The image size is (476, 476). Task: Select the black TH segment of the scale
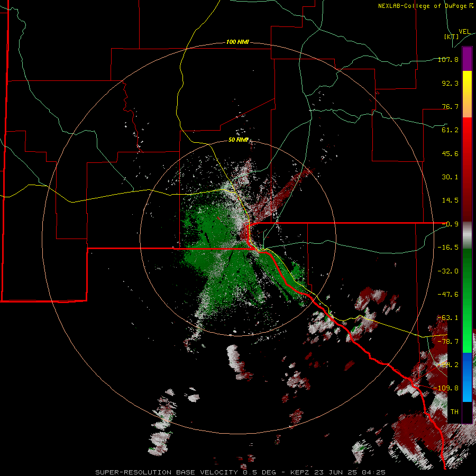(467, 412)
